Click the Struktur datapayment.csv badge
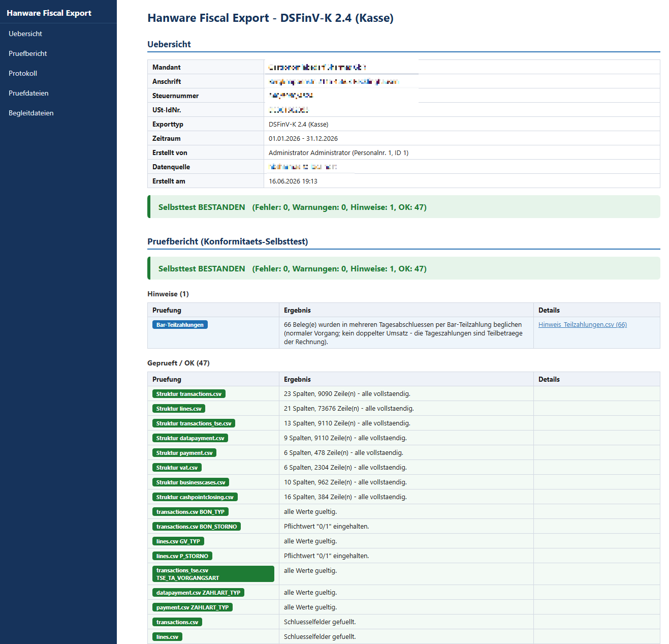 190,438
